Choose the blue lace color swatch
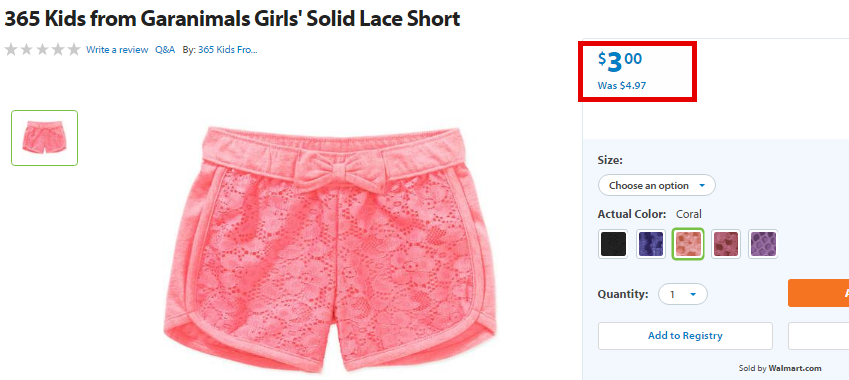The height and width of the screenshot is (380, 849). tap(650, 244)
